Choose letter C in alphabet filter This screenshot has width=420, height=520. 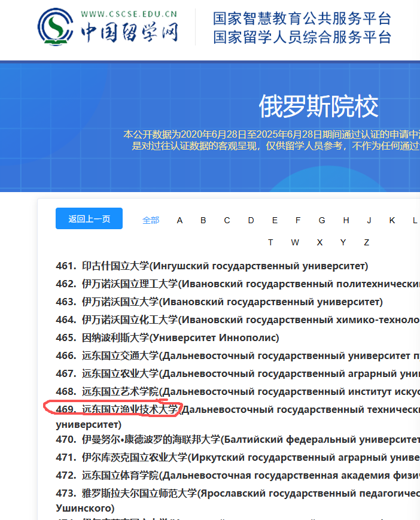227,220
